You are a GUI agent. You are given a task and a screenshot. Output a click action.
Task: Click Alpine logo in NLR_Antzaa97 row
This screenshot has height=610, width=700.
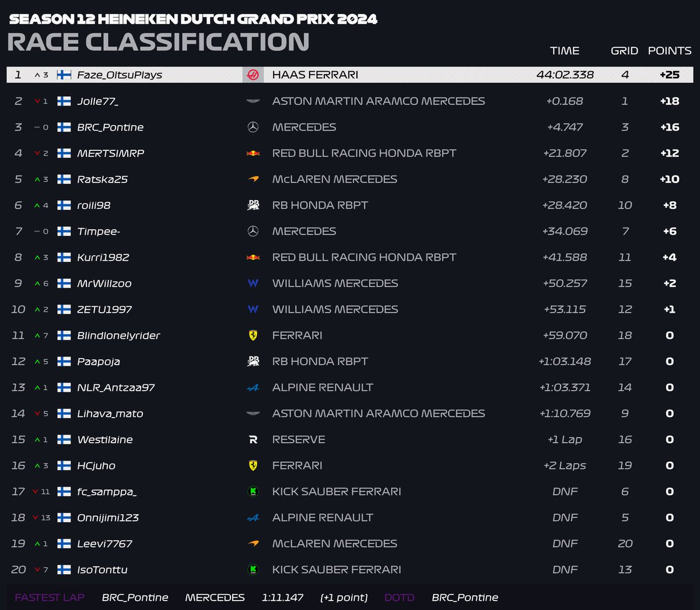pyautogui.click(x=253, y=387)
